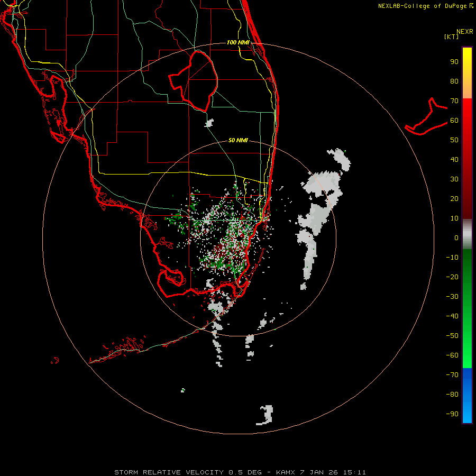The height and width of the screenshot is (476, 476).
Task: Select the NEXR label above color bar
Action: coord(465,32)
